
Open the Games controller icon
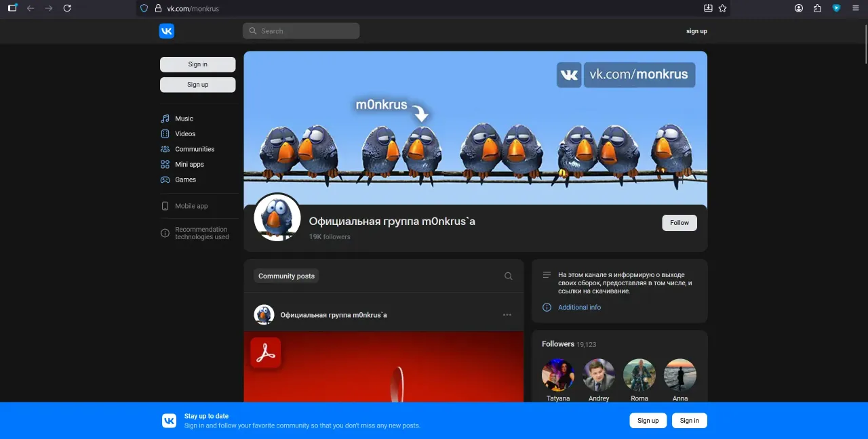[x=165, y=180]
